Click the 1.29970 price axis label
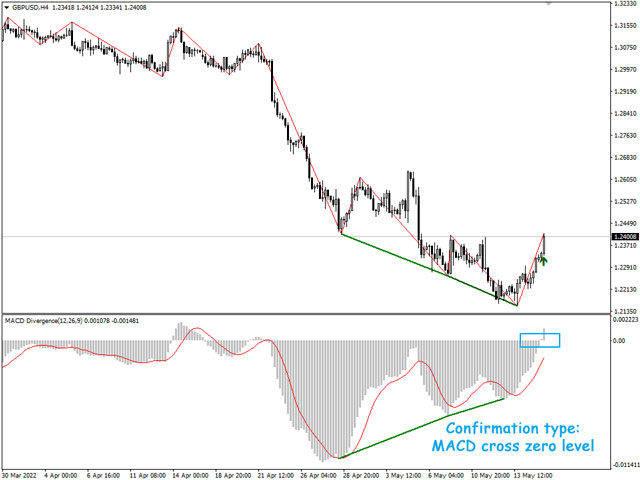This screenshot has height=480, width=640. (x=625, y=69)
